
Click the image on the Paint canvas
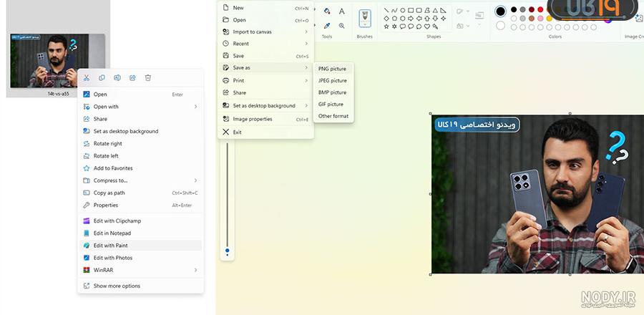coord(537,194)
